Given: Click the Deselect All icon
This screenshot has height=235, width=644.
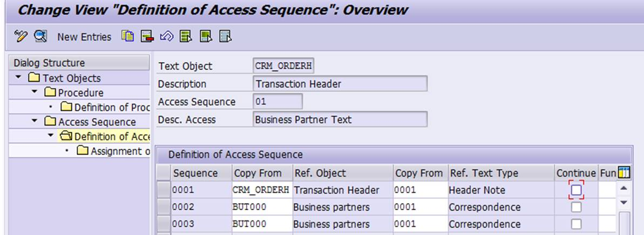Looking at the screenshot, I should point(226,36).
